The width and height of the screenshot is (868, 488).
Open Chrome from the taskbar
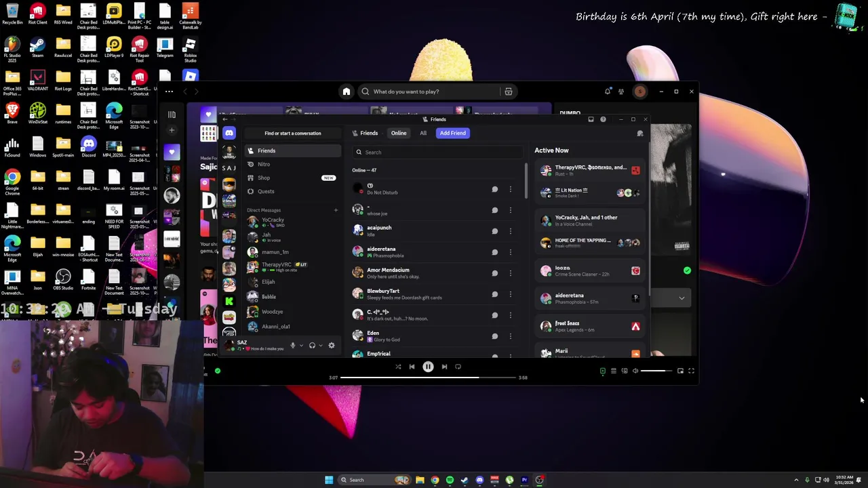435,480
